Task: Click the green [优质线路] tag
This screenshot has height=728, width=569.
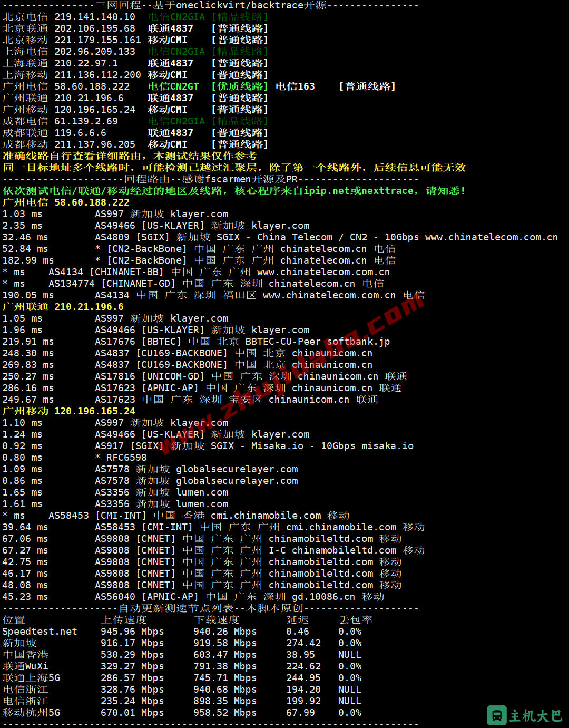Action: point(240,86)
